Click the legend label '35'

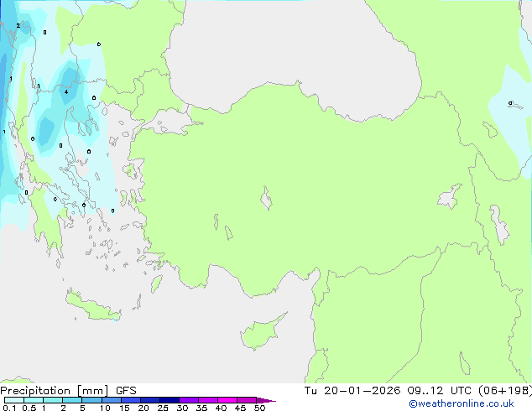[201, 408]
